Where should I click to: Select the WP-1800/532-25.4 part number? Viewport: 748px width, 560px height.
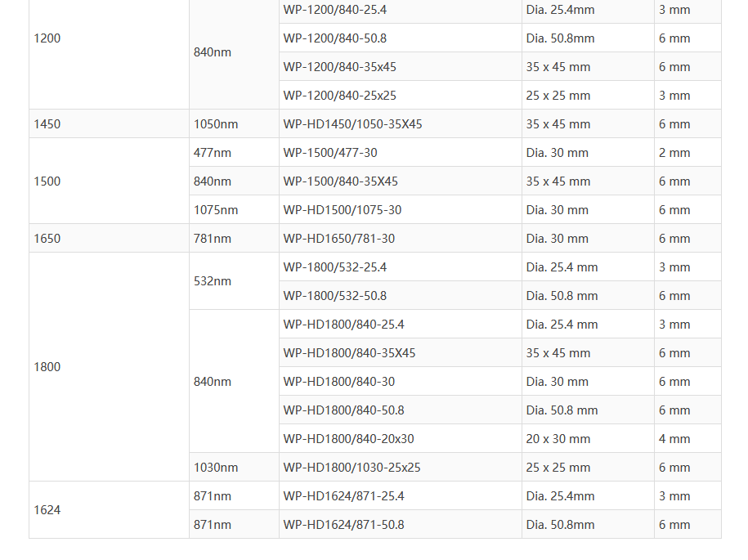pos(335,267)
